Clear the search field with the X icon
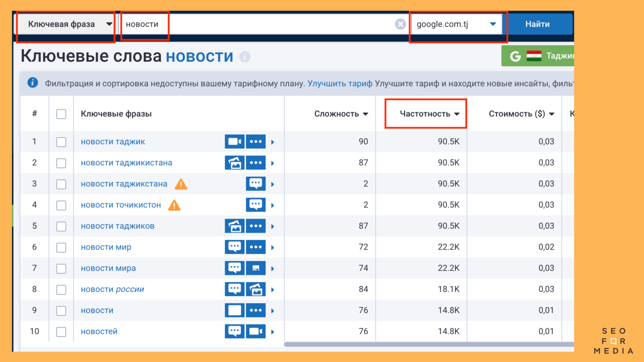 point(400,24)
